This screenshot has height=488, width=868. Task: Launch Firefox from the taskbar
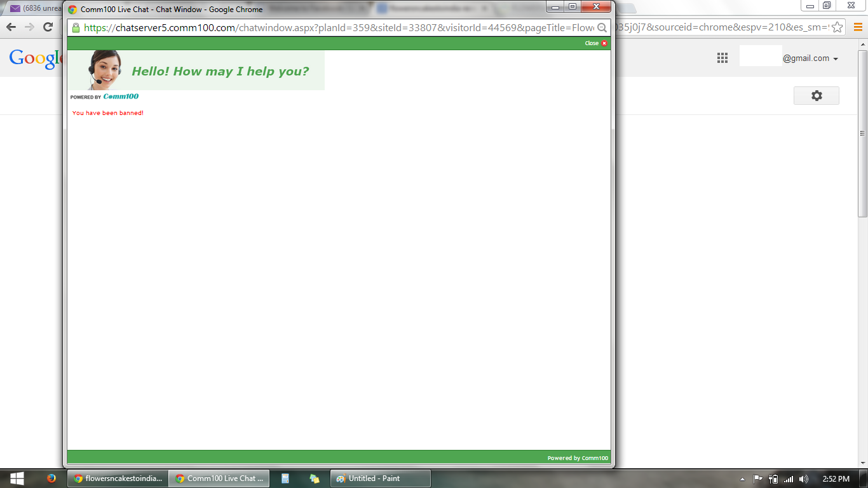[51, 478]
